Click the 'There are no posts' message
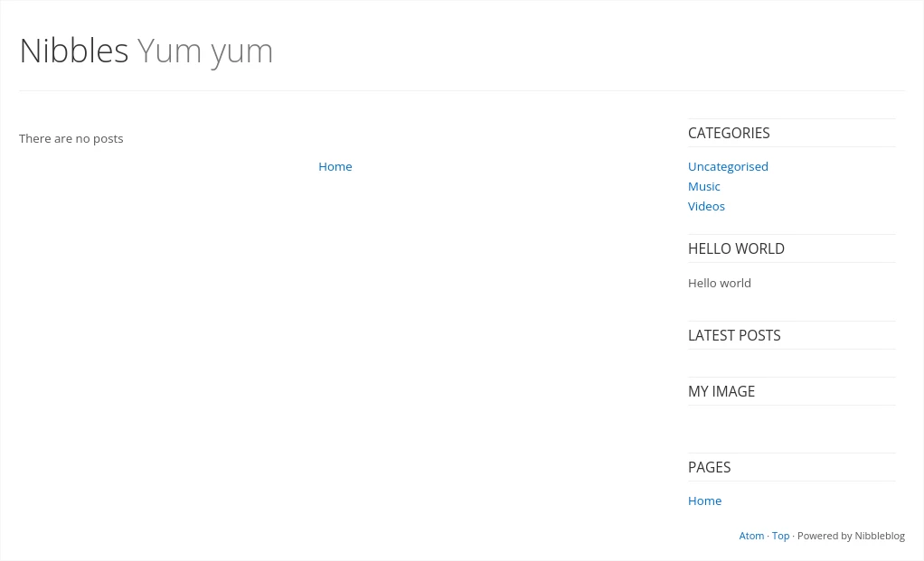 click(71, 138)
